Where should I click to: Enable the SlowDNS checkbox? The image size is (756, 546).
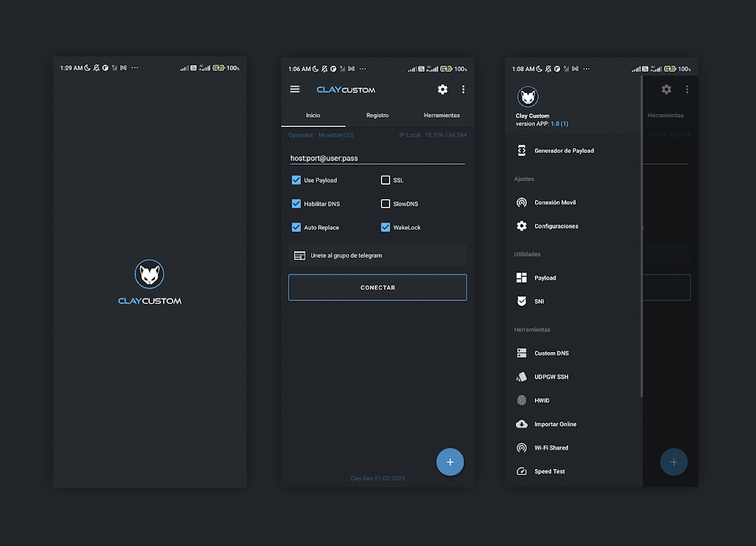tap(386, 203)
